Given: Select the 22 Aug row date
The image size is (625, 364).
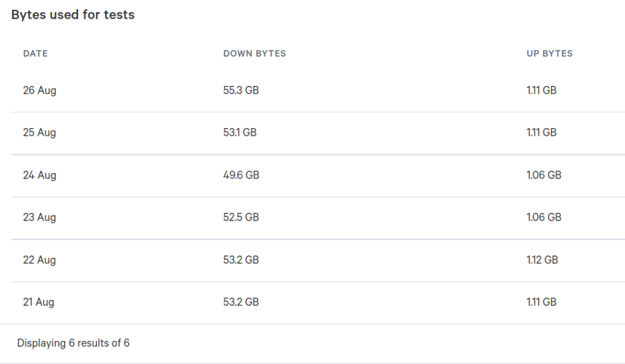Looking at the screenshot, I should [x=40, y=260].
